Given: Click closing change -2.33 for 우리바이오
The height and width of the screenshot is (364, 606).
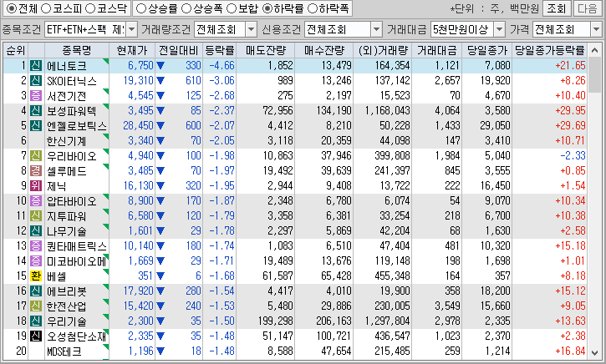Looking at the screenshot, I should [573, 155].
